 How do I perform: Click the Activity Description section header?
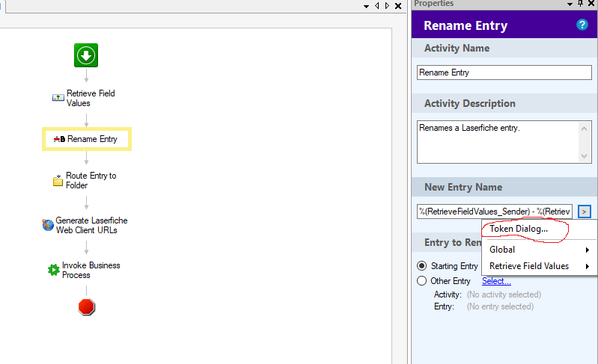[x=504, y=104]
